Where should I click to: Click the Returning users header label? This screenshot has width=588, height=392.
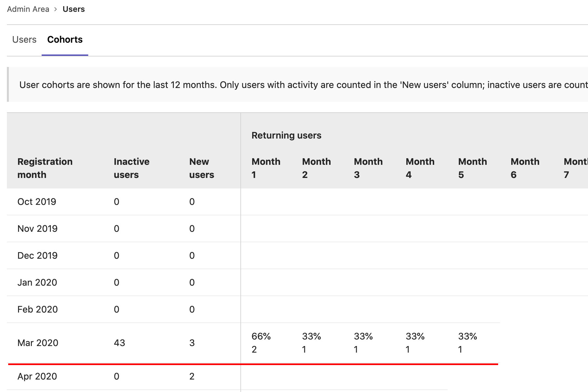(x=286, y=135)
